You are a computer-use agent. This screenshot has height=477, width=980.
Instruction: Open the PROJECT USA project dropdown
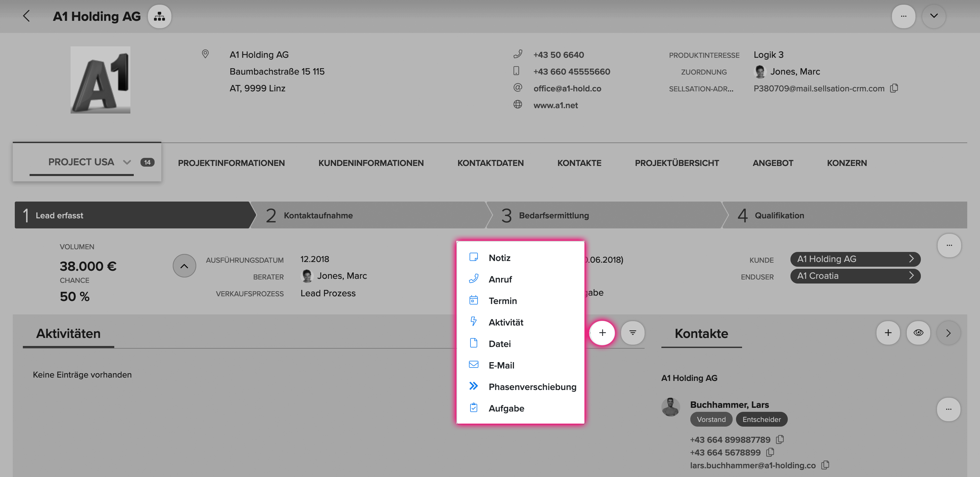coord(127,162)
